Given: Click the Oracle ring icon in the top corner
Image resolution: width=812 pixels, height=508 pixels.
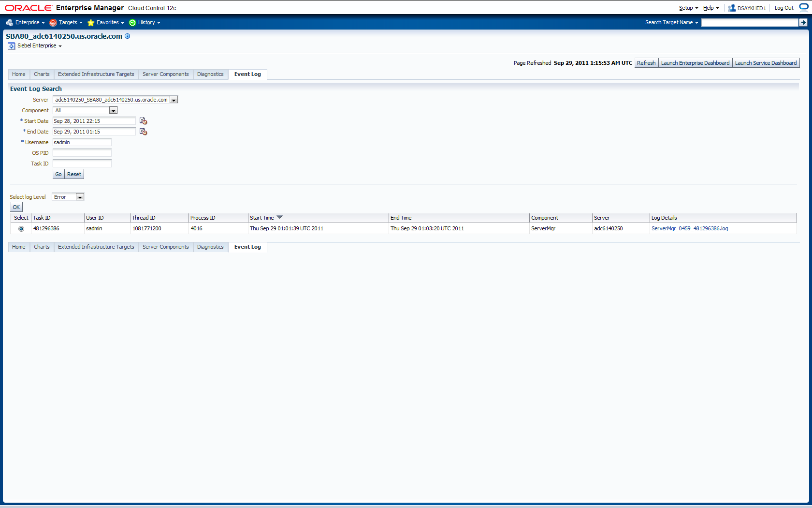Looking at the screenshot, I should pos(803,7).
